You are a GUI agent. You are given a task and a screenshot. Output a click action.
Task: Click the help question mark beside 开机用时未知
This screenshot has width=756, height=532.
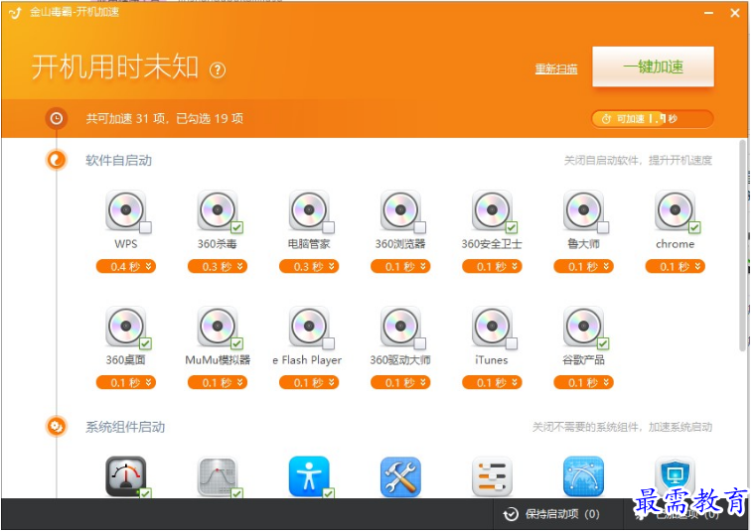point(218,70)
